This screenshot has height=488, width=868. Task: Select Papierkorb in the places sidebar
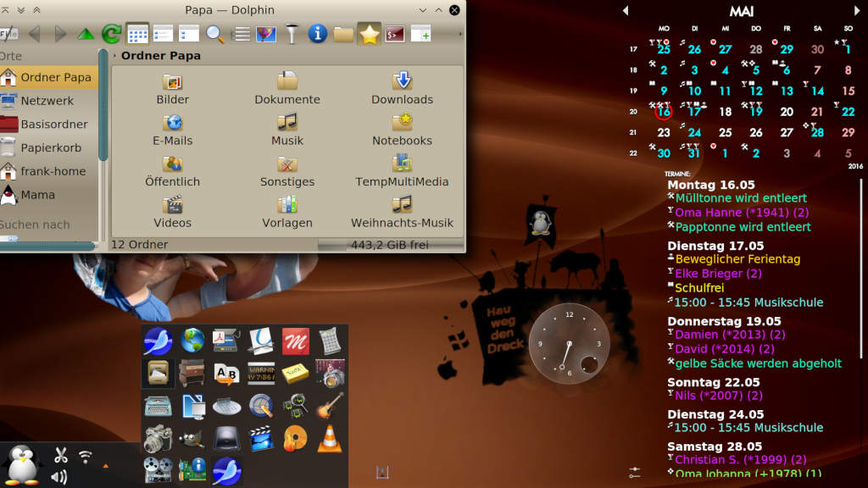click(x=51, y=147)
